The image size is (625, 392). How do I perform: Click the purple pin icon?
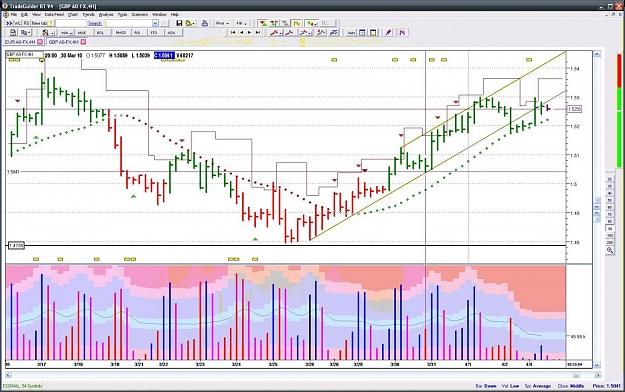tap(389, 33)
